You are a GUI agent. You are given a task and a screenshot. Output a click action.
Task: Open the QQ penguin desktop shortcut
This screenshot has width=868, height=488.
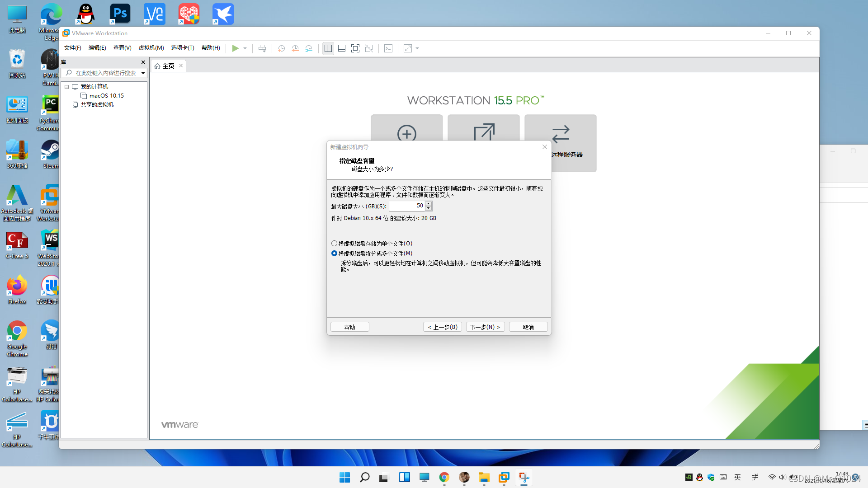click(86, 14)
